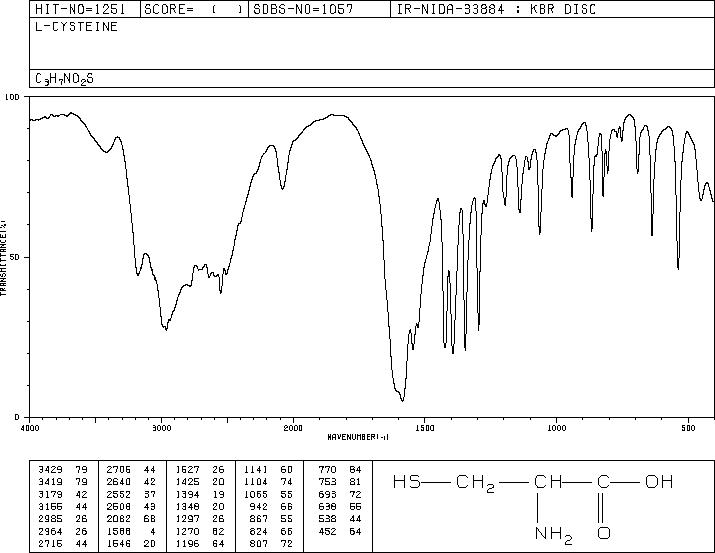The height and width of the screenshot is (553, 715).
Task: Click the 2640 peak table entry
Action: (x=119, y=482)
